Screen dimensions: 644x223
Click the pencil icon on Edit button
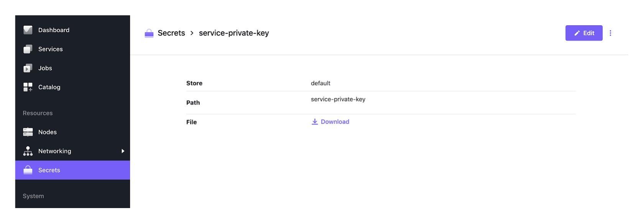click(577, 33)
